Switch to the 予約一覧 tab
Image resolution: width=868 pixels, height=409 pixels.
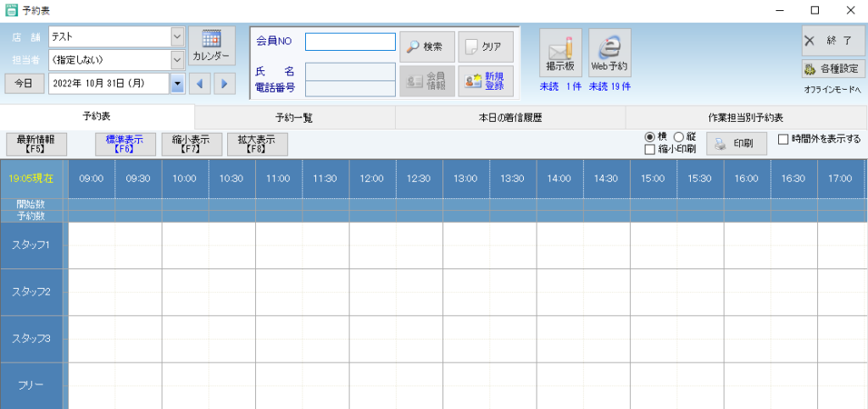tap(294, 118)
